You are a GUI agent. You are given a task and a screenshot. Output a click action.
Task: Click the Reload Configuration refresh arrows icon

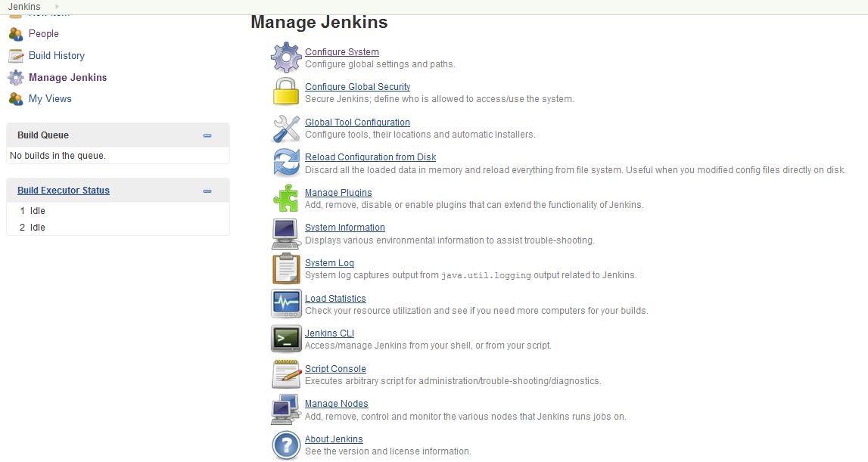tap(286, 163)
